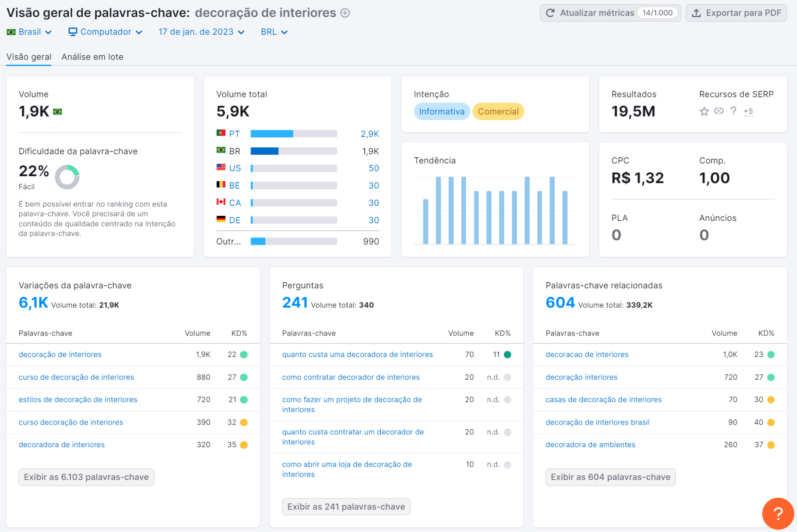
Task: Open related keyword decoracao de interiores
Action: [x=587, y=355]
